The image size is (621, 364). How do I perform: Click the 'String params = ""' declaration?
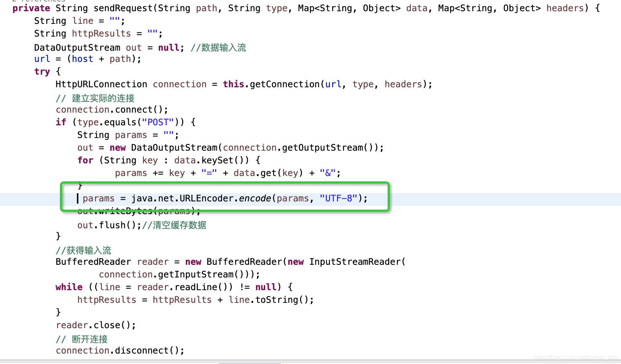[128, 135]
